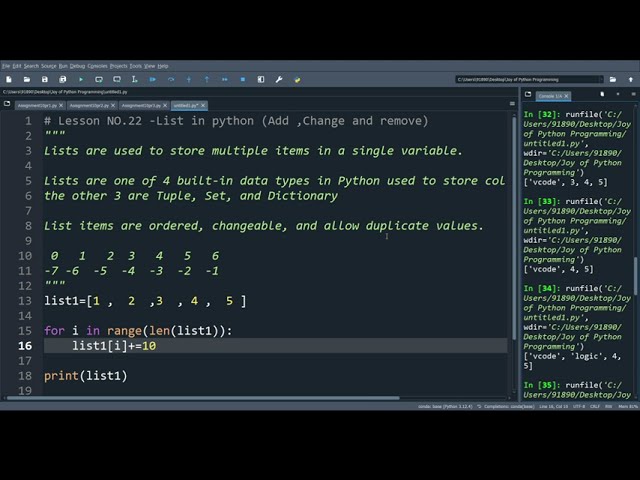Expand working directory path dropdown

(x=600, y=80)
